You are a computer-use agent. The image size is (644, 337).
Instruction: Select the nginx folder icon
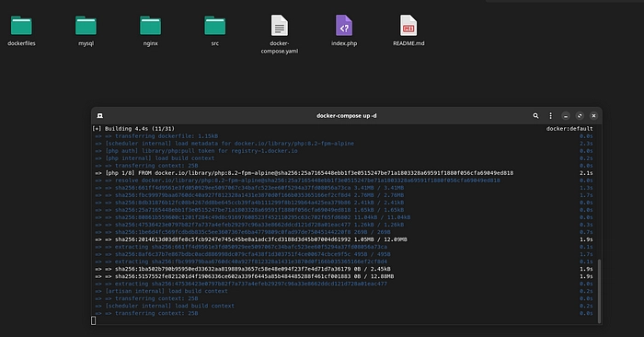[x=150, y=26]
